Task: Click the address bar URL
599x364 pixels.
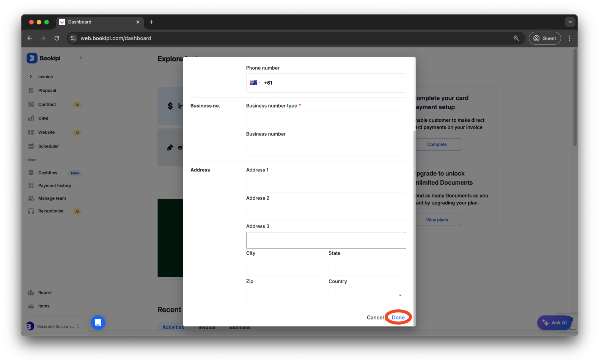Action: pyautogui.click(x=116, y=38)
